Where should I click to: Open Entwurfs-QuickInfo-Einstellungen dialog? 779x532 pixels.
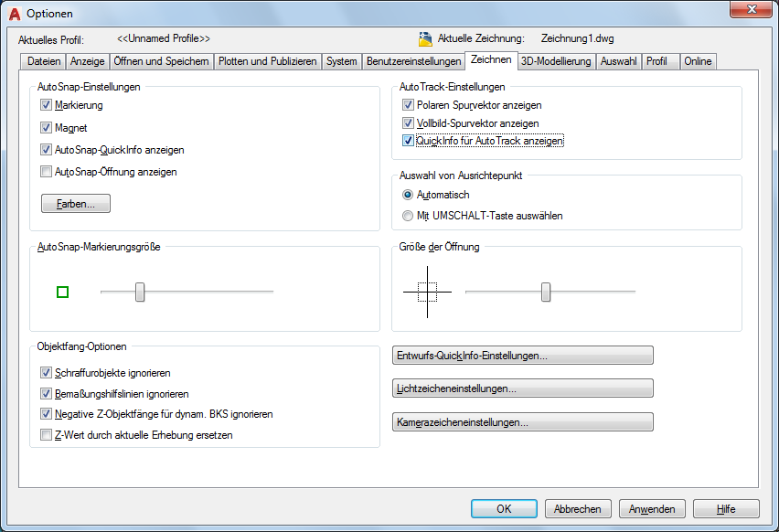[522, 356]
